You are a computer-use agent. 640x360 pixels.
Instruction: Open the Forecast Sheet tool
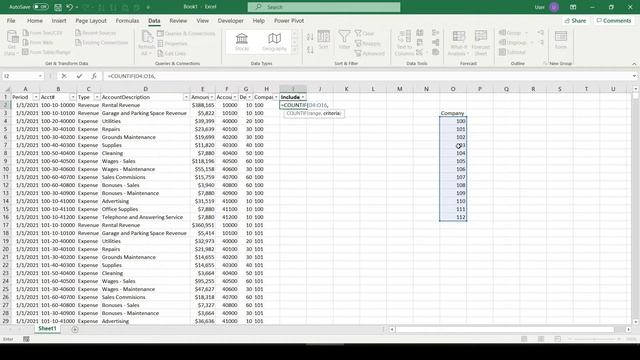coord(480,43)
